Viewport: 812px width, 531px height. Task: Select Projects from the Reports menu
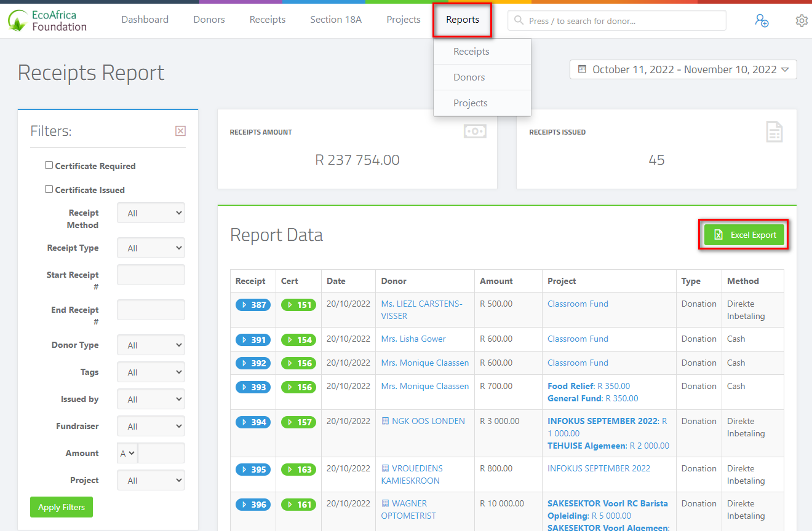470,103
